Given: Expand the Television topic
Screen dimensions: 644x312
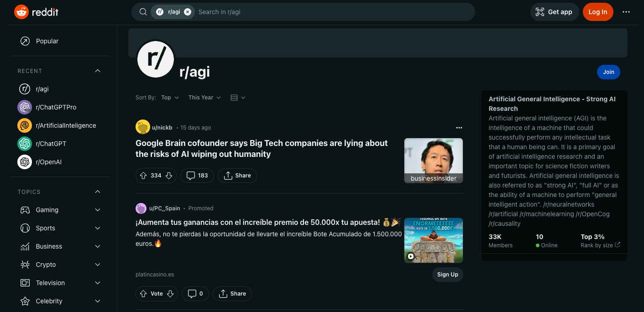Looking at the screenshot, I should pyautogui.click(x=97, y=283).
